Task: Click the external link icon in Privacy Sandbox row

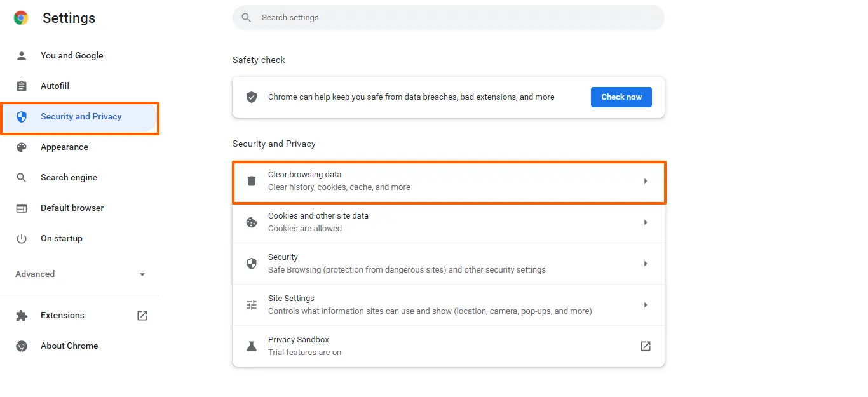Action: (x=646, y=346)
